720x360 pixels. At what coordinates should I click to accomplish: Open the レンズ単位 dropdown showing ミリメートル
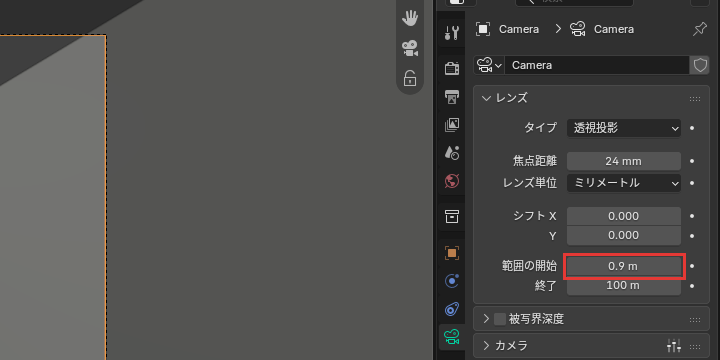(624, 183)
